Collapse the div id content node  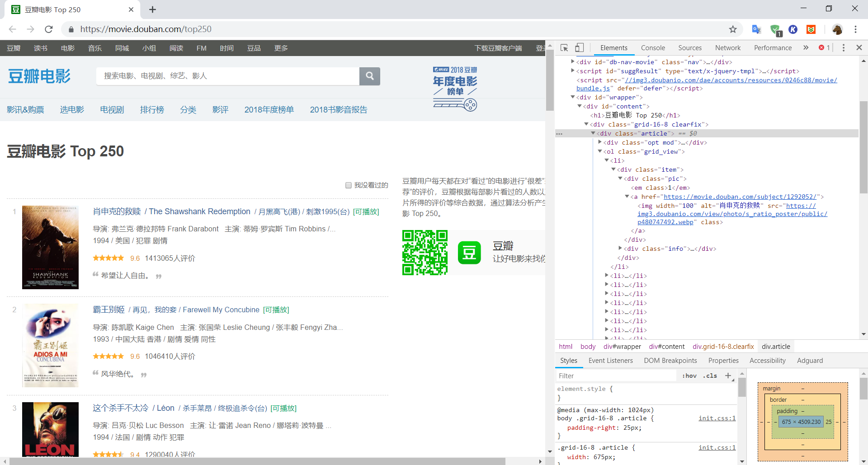click(580, 106)
